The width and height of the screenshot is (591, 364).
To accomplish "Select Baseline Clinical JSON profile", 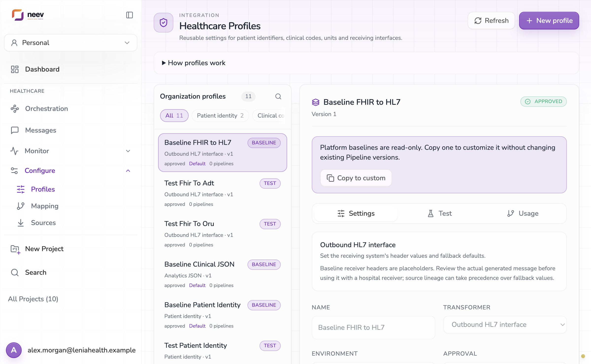I will 223,274.
